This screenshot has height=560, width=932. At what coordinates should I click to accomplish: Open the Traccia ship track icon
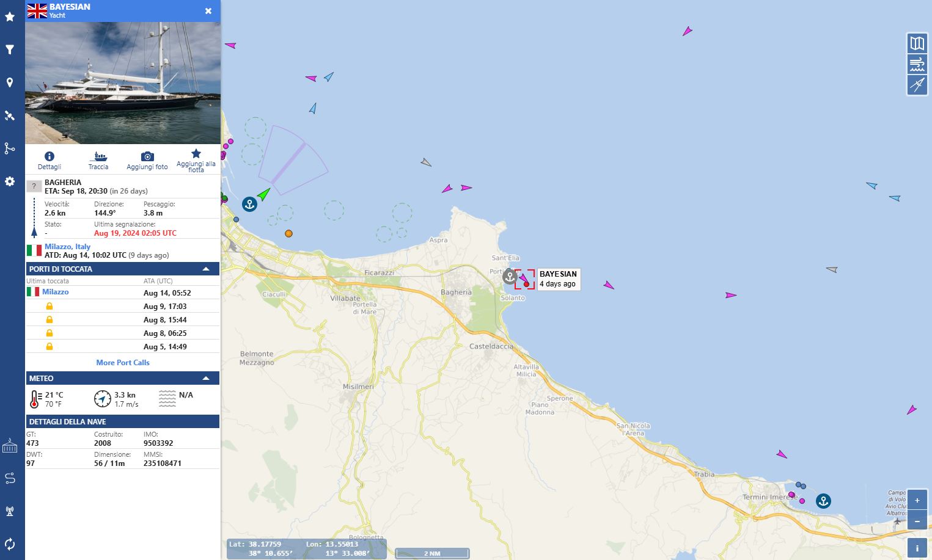98,157
